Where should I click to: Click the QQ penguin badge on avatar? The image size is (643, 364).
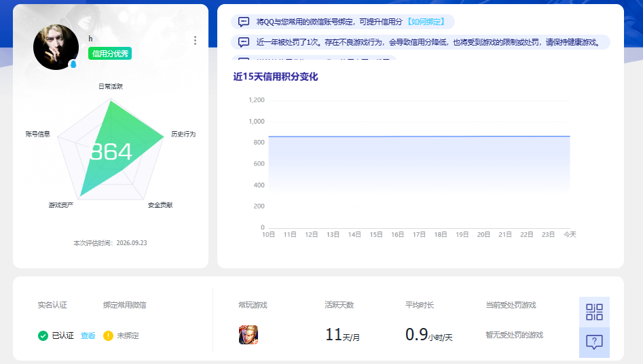point(73,64)
